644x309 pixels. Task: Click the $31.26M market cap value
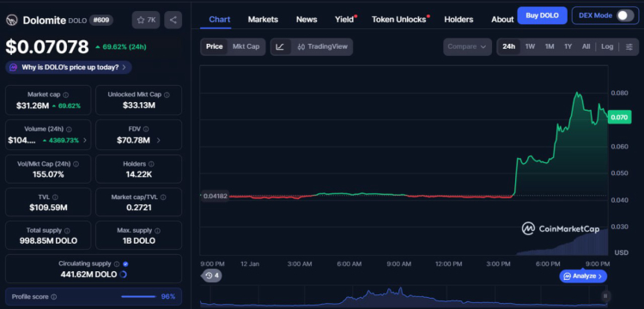tap(33, 106)
